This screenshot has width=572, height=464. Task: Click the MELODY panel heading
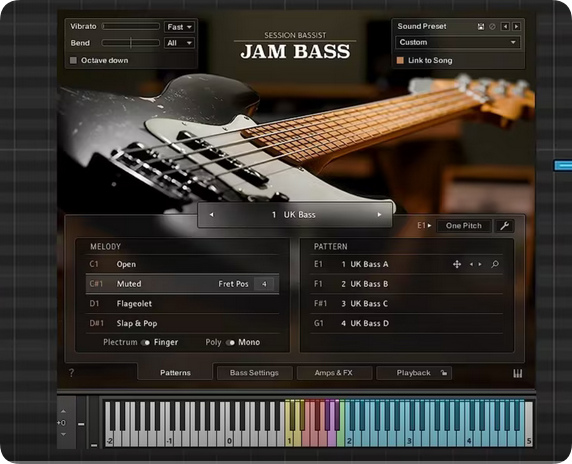(x=105, y=247)
